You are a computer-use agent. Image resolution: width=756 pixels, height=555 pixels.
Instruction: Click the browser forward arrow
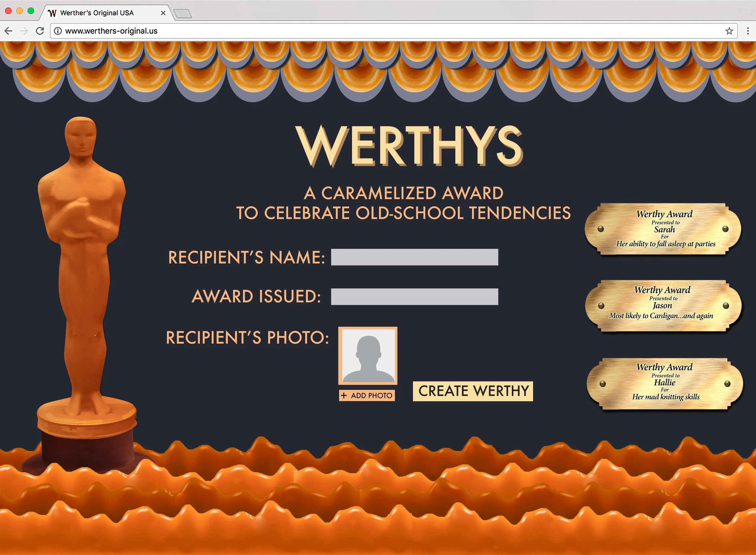click(24, 31)
